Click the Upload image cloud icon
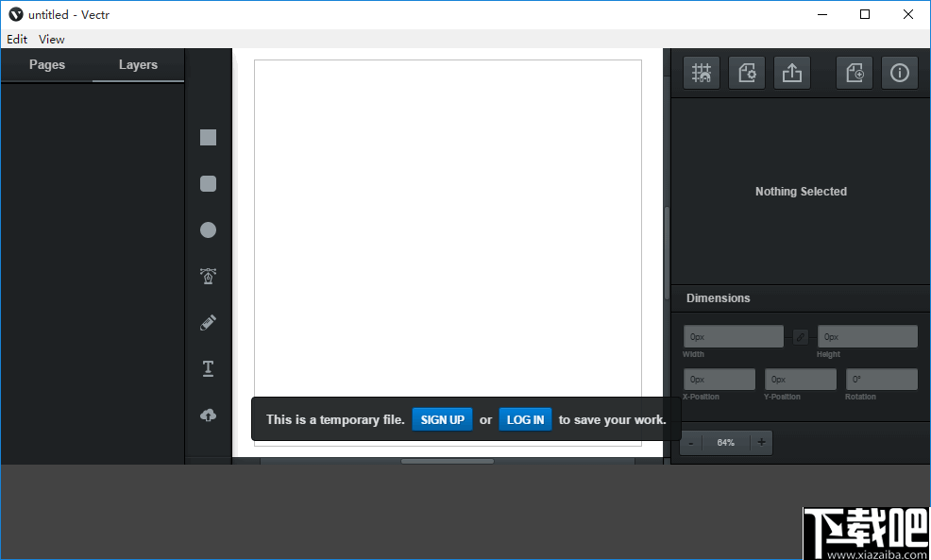This screenshot has height=560, width=931. [x=208, y=415]
